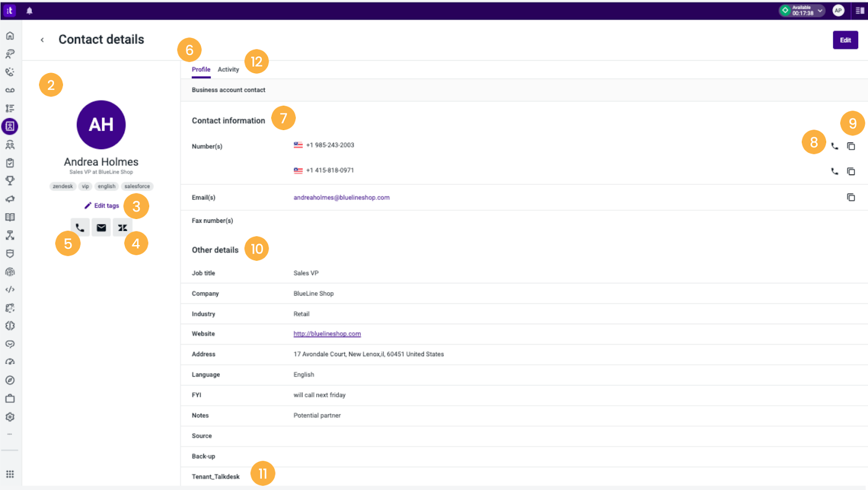Click the phone number +1 415-818-0971
This screenshot has width=868, height=490.
pyautogui.click(x=330, y=170)
